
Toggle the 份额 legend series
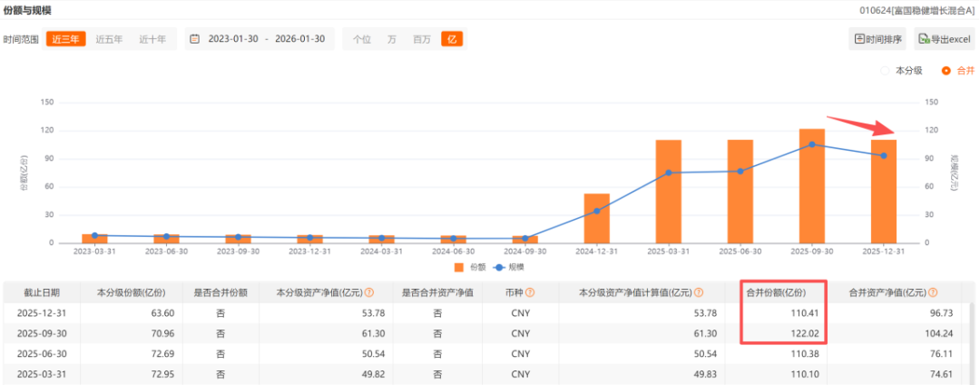point(469,267)
